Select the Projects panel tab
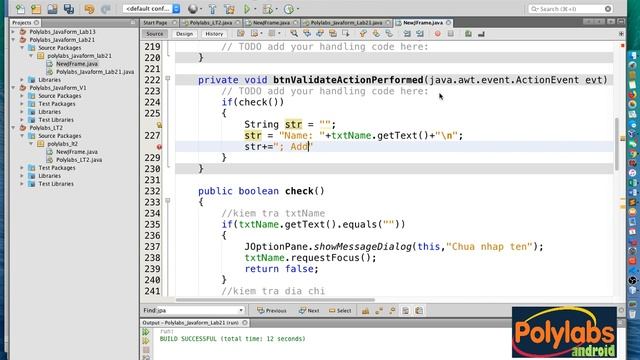The height and width of the screenshot is (360, 640). click(x=25, y=22)
